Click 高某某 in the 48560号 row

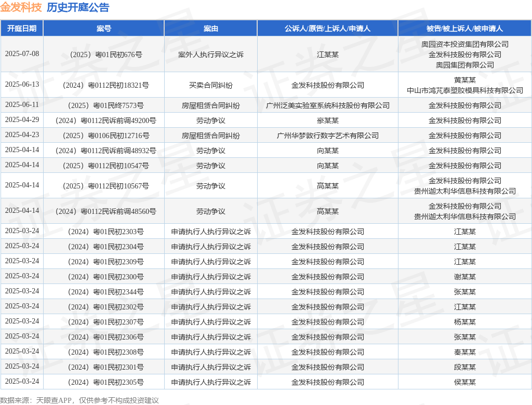tap(327, 211)
